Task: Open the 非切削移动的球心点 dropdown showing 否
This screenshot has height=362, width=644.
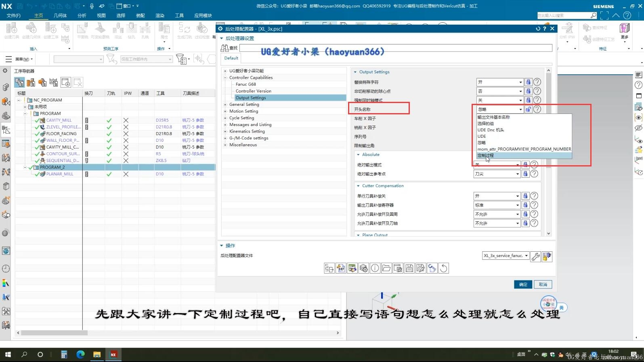Action: tap(500, 91)
